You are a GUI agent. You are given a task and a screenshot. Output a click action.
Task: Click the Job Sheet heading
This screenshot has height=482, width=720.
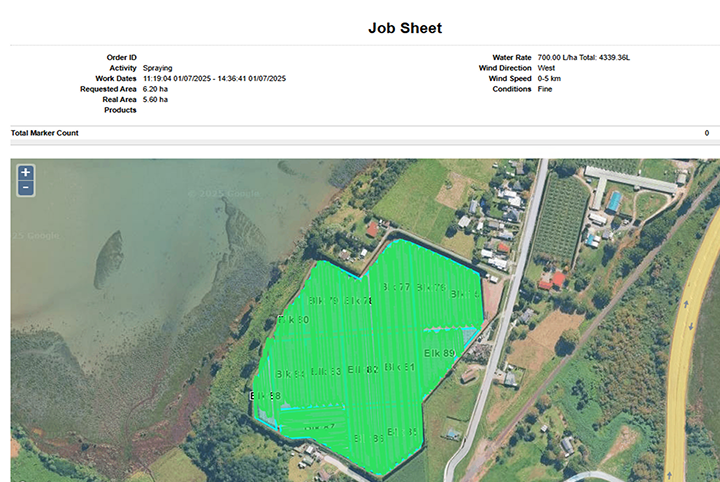405,28
